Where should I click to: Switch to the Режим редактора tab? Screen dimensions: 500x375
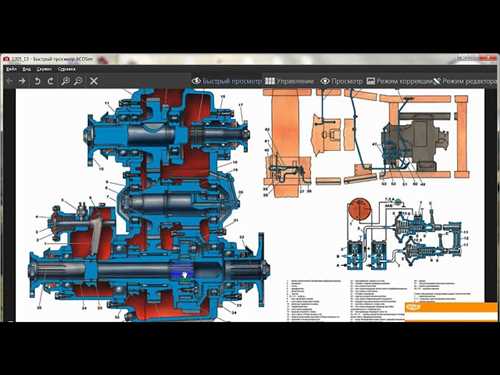pos(465,81)
